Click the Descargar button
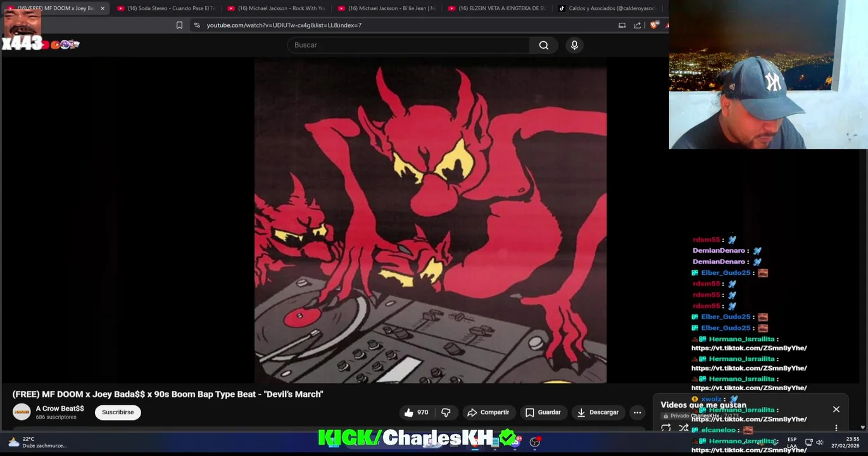The width and height of the screenshot is (868, 456). [598, 412]
